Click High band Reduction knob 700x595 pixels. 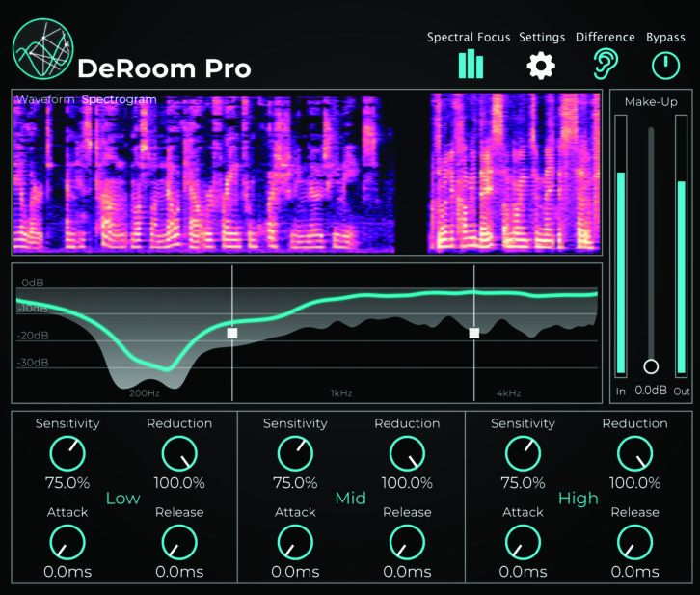pyautogui.click(x=634, y=453)
